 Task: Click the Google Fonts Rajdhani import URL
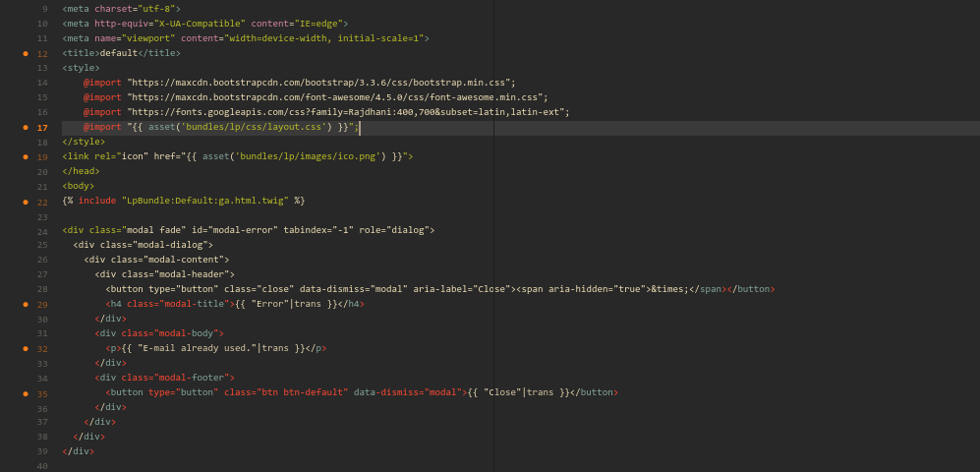[x=348, y=112]
